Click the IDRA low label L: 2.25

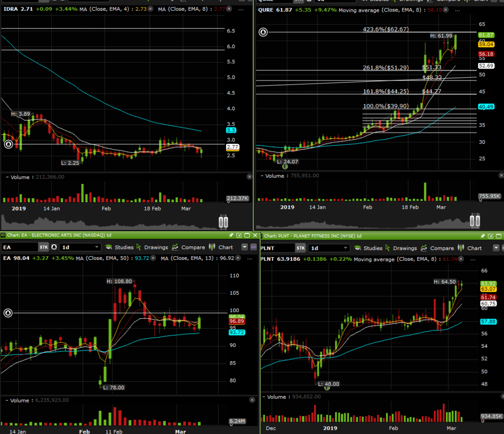70,163
